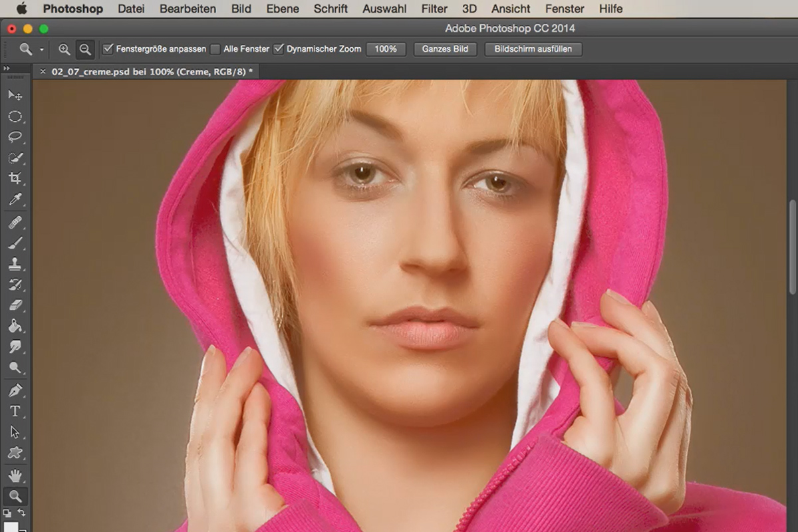This screenshot has width=798, height=532.
Task: Select the Brush tool
Action: (x=15, y=243)
